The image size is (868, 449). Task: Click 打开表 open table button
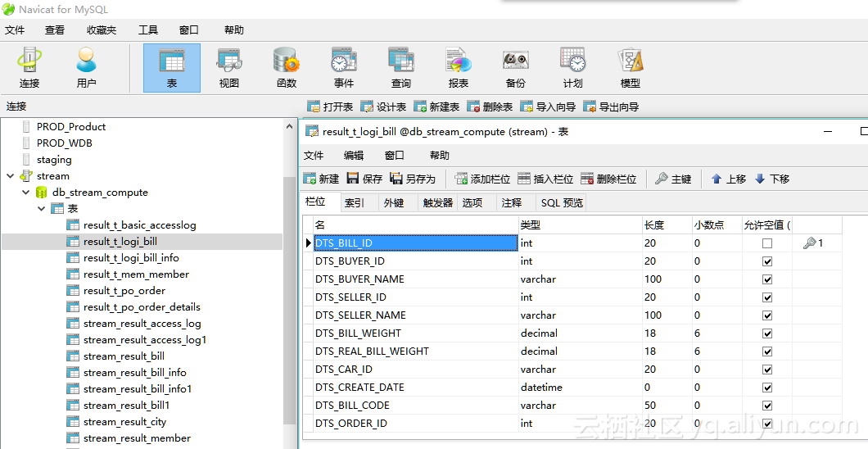(330, 107)
